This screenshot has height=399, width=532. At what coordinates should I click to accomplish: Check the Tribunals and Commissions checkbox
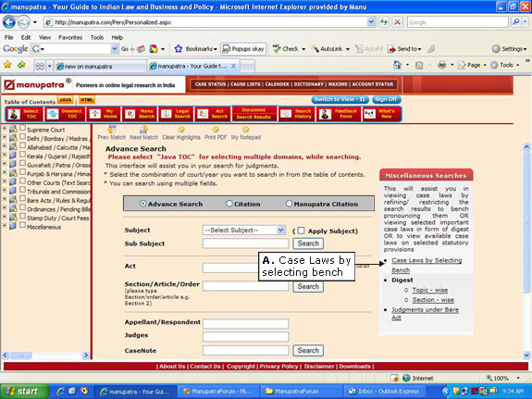pos(23,190)
